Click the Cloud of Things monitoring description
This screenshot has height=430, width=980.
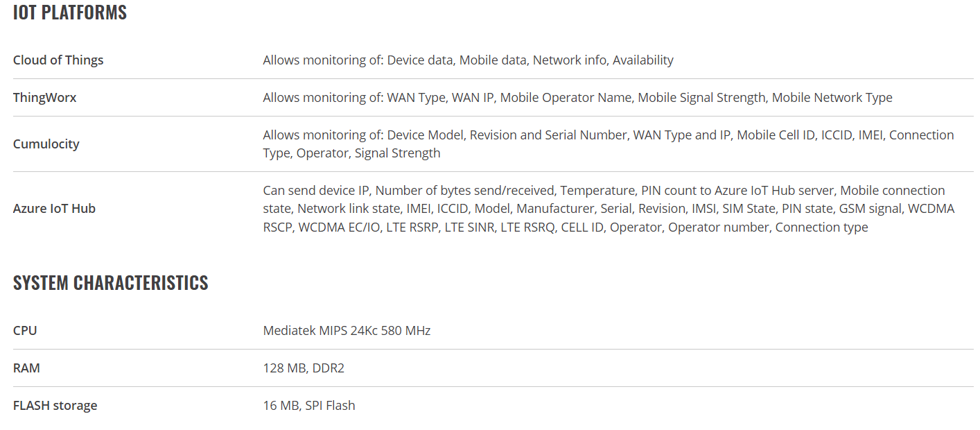click(469, 60)
